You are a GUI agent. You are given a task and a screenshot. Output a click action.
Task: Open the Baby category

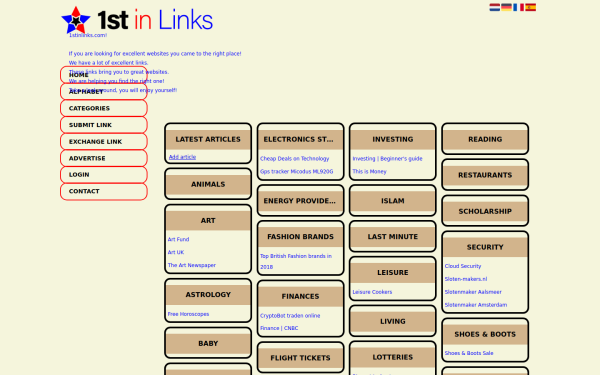[208, 344]
